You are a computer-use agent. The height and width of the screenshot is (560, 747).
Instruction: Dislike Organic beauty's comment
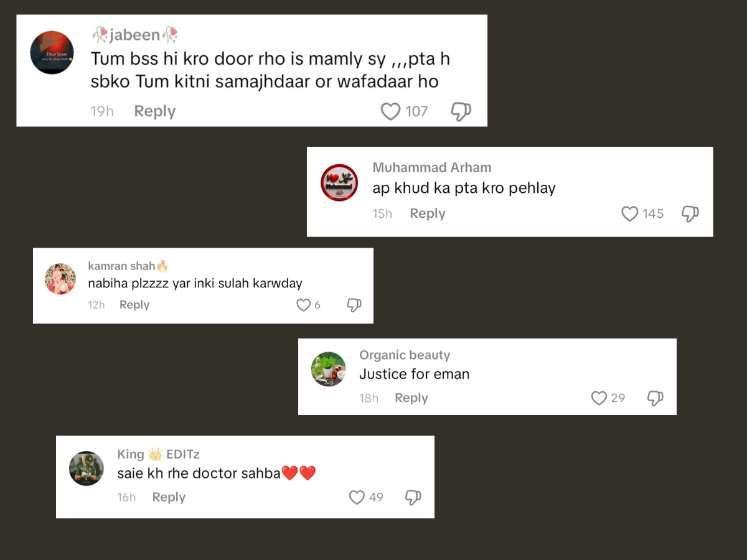click(x=655, y=398)
